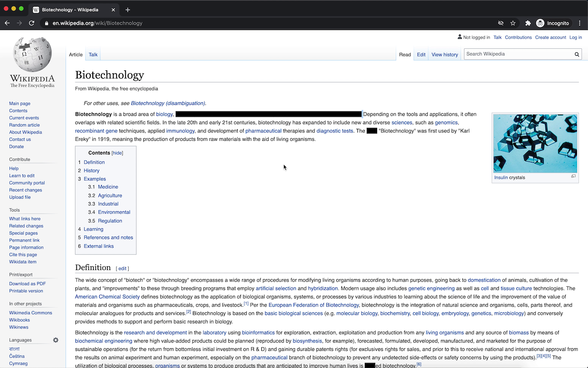Open a new tab with plus icon

(128, 10)
